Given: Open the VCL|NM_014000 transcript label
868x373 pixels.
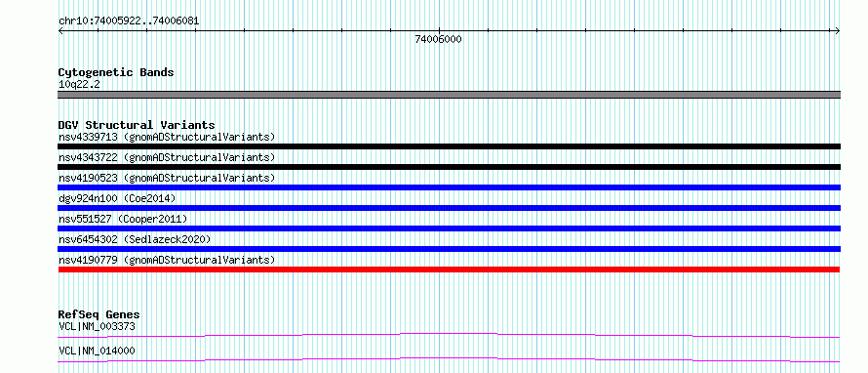Looking at the screenshot, I should (x=97, y=352).
